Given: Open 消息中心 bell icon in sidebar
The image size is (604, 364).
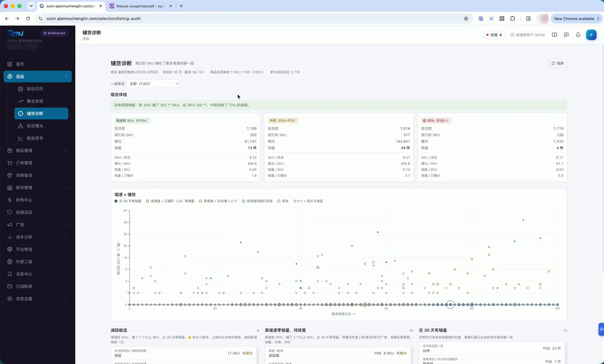Looking at the screenshot, I should point(10,274).
